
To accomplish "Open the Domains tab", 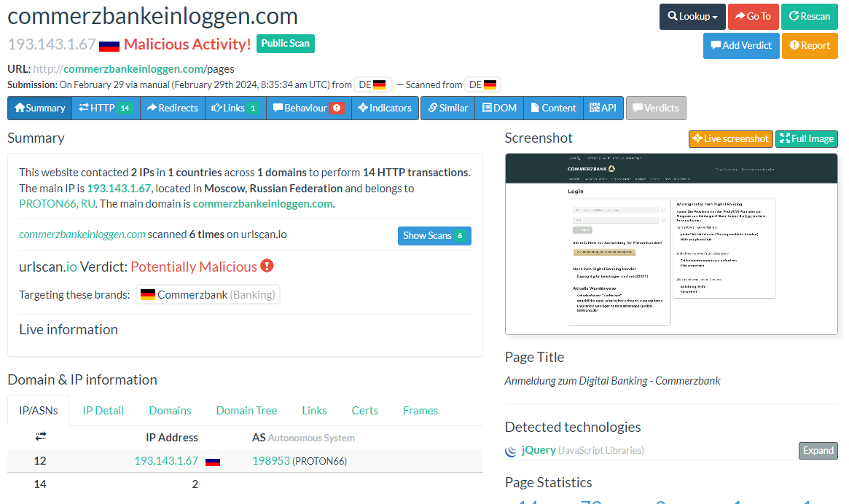I will click(x=170, y=410).
